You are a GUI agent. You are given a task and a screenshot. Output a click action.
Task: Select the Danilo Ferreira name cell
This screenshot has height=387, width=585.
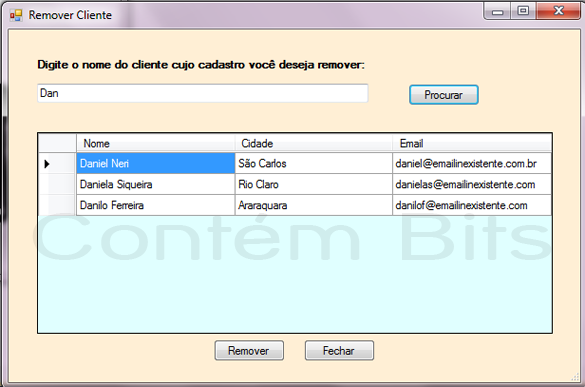[156, 205]
